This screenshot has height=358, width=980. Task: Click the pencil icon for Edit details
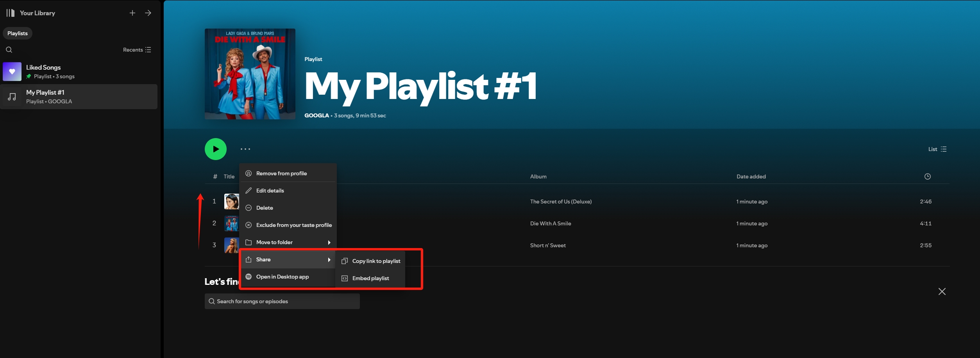[249, 191]
